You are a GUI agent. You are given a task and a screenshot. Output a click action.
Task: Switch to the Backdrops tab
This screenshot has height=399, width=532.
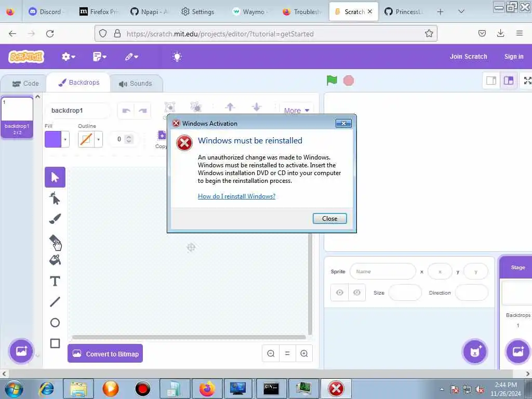click(79, 83)
